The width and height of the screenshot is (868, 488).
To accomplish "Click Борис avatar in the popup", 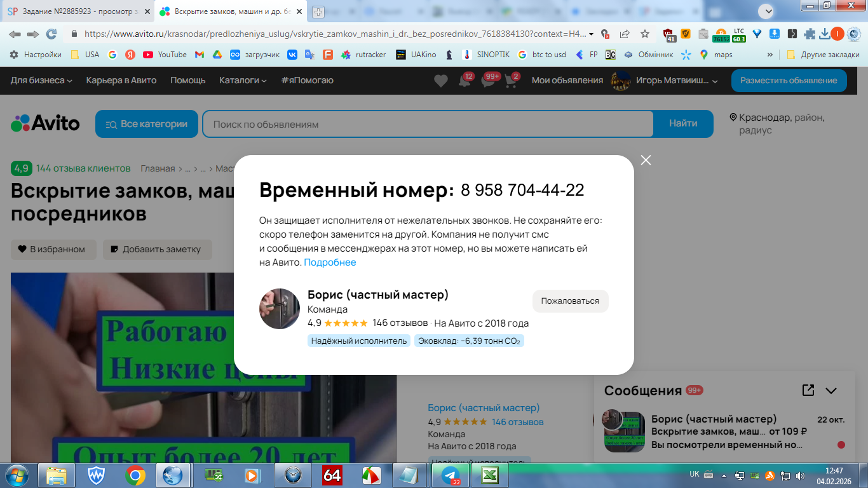I will 280,309.
